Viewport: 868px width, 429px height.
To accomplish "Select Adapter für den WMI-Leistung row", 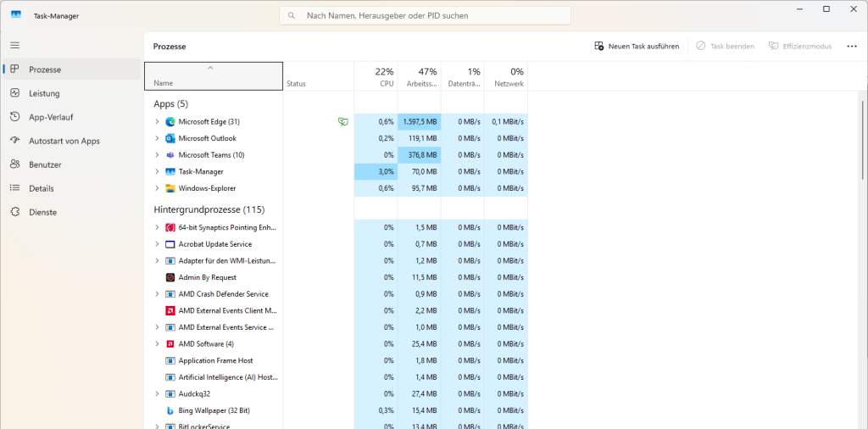I will click(336, 261).
